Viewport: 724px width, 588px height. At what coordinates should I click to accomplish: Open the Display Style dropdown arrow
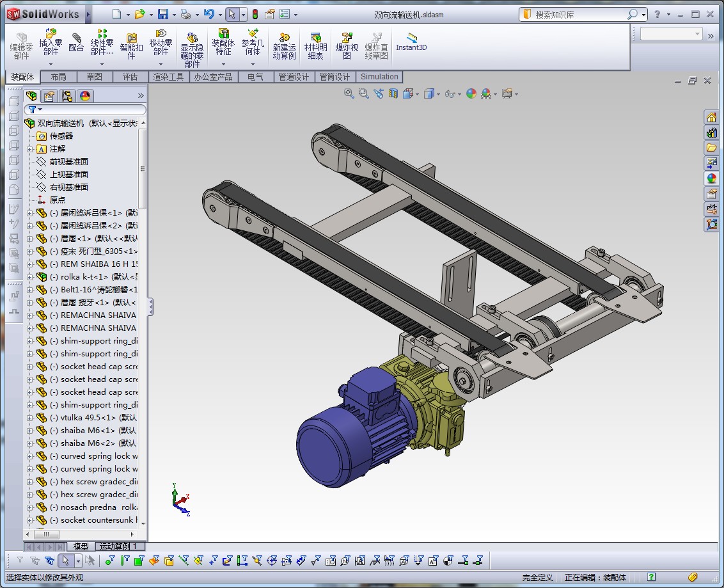pos(438,94)
